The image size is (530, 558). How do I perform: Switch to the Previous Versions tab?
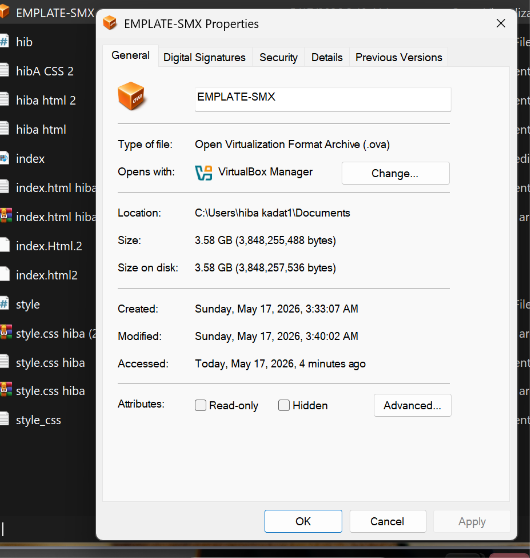tap(399, 57)
